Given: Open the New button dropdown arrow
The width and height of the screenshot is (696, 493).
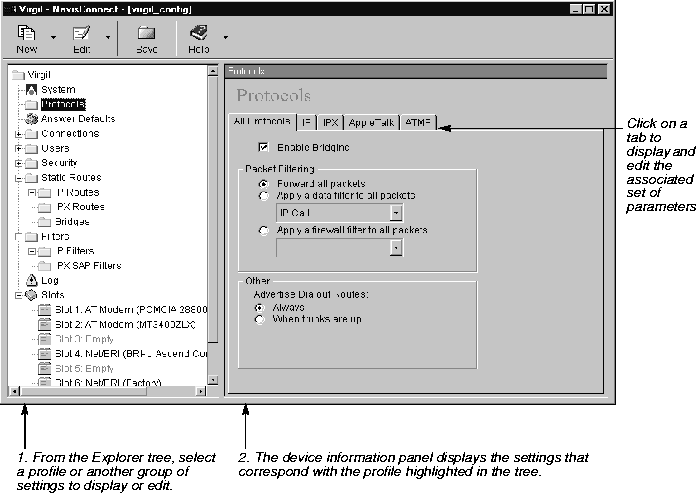Looking at the screenshot, I should point(53,37).
